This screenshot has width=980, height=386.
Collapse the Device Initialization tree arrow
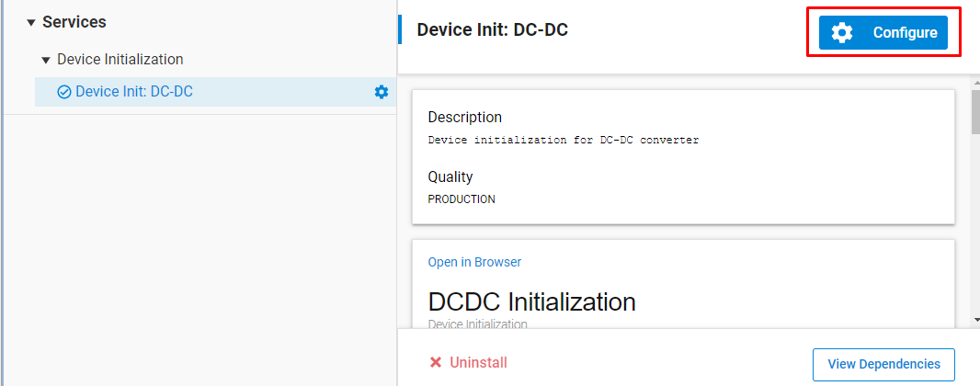click(x=46, y=60)
